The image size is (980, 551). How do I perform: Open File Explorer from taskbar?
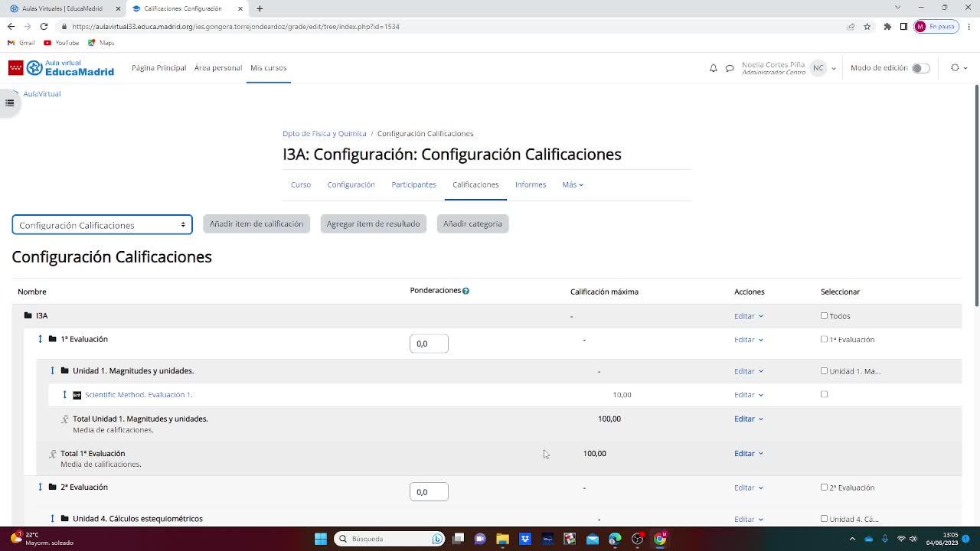(502, 539)
